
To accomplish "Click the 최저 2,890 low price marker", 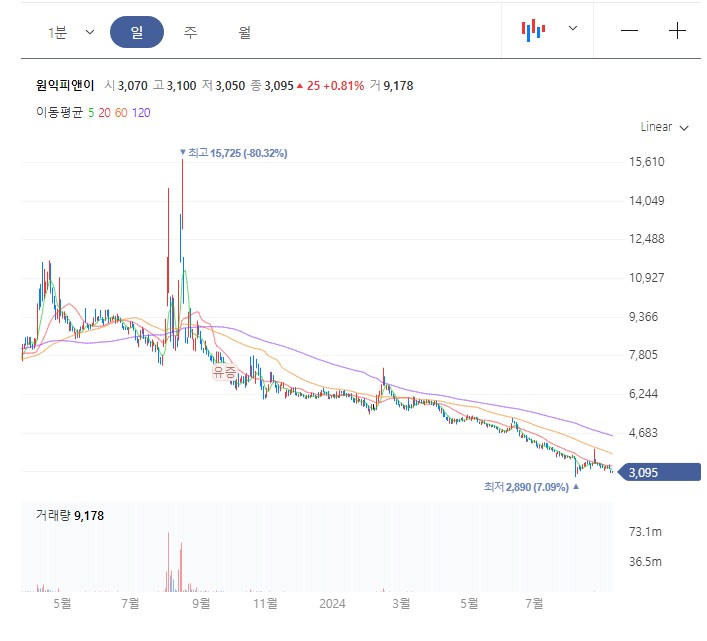I will click(531, 487).
